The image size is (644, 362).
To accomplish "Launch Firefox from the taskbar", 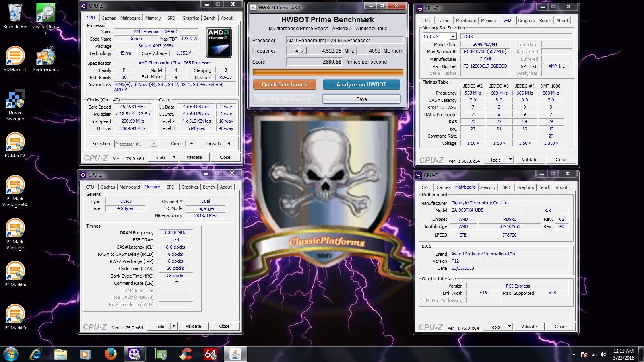I will point(110,354).
